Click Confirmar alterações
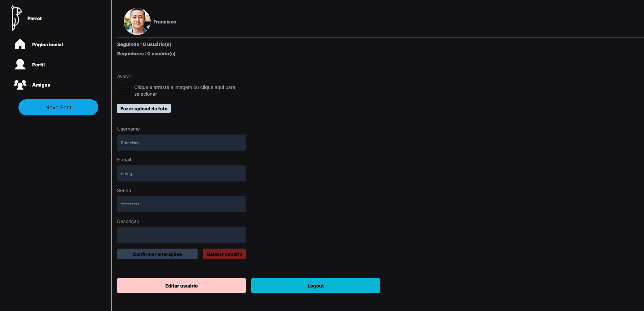This screenshot has width=644, height=311. [x=157, y=254]
